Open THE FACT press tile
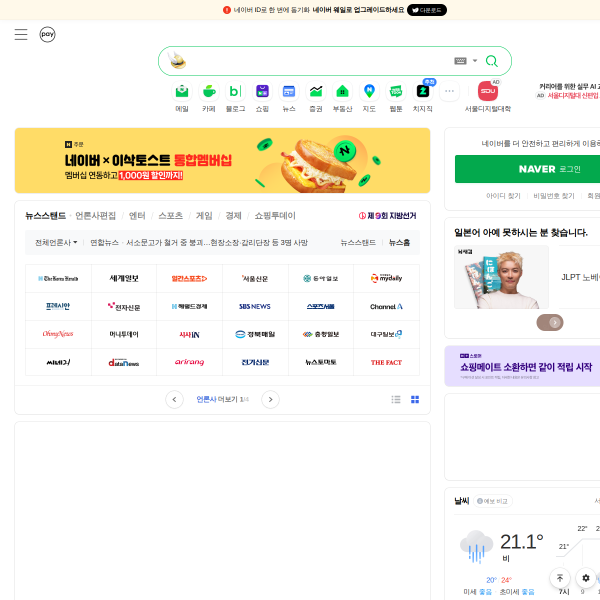 coord(386,362)
